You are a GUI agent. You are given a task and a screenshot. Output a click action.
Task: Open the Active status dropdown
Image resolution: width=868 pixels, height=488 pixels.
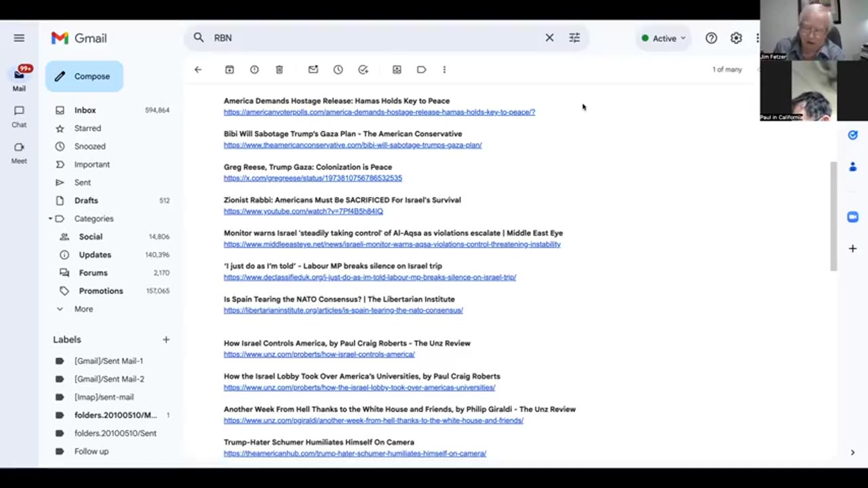click(664, 38)
